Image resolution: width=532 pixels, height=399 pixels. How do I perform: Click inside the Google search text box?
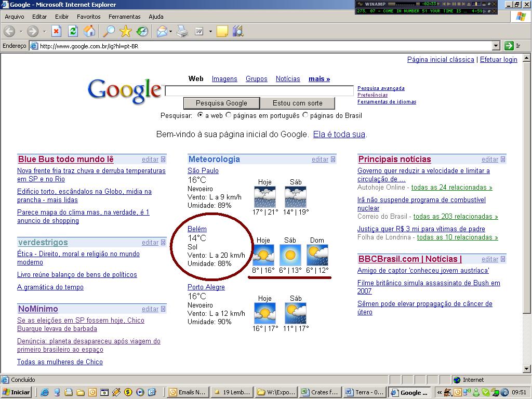click(259, 91)
